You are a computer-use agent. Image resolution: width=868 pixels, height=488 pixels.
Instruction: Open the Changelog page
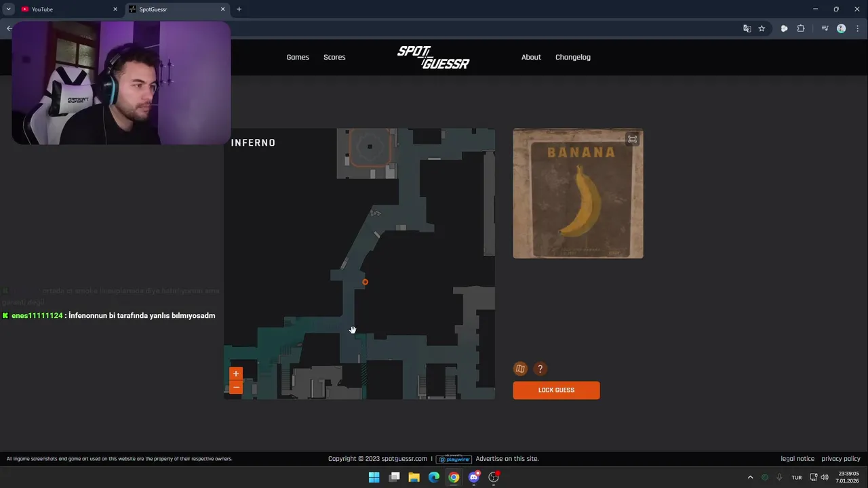coord(573,57)
